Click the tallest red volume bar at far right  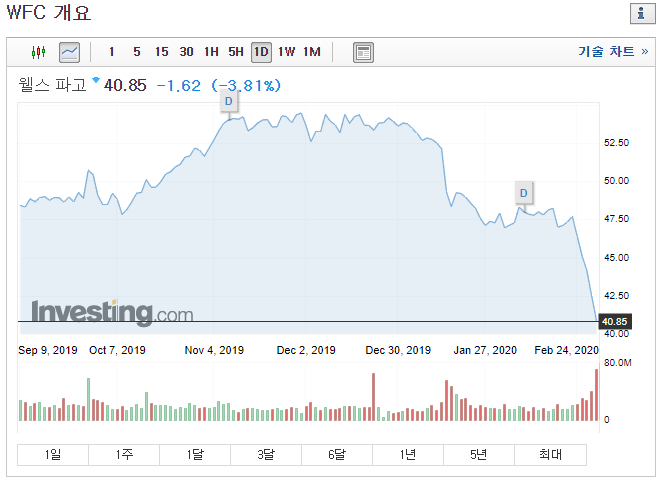pos(597,395)
